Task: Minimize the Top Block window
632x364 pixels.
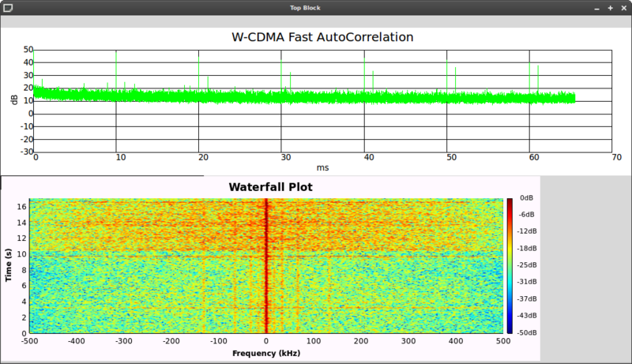Action: click(598, 7)
